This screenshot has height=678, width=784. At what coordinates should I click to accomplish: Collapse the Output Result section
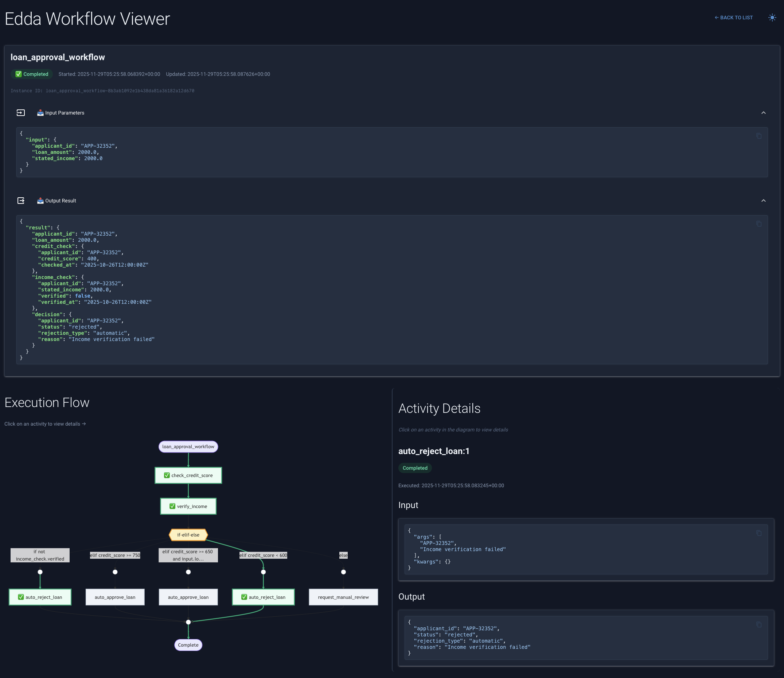(764, 201)
